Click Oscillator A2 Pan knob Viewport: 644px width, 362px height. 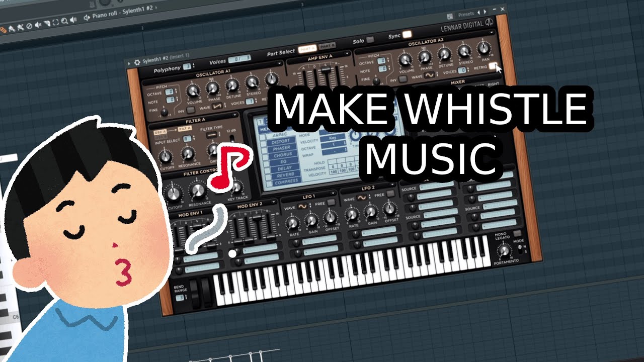484,48
